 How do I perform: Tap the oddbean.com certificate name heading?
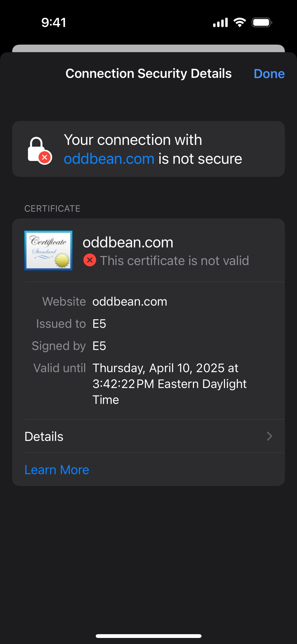128,242
